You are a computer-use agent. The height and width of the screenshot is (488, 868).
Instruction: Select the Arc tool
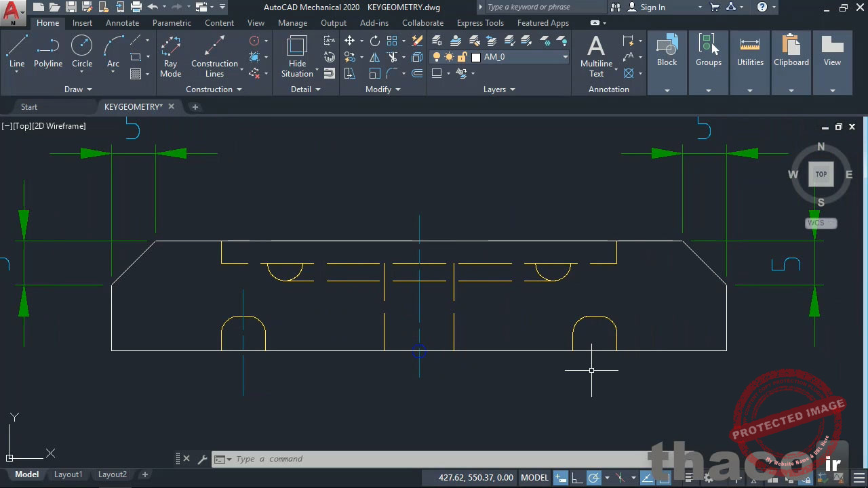click(x=113, y=52)
